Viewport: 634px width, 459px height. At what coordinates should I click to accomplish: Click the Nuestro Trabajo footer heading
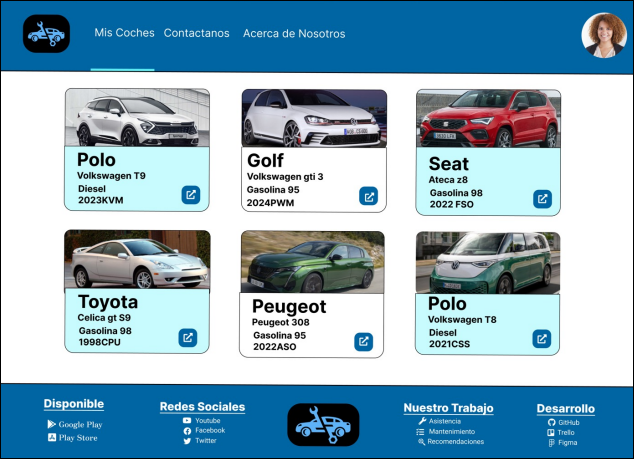448,408
